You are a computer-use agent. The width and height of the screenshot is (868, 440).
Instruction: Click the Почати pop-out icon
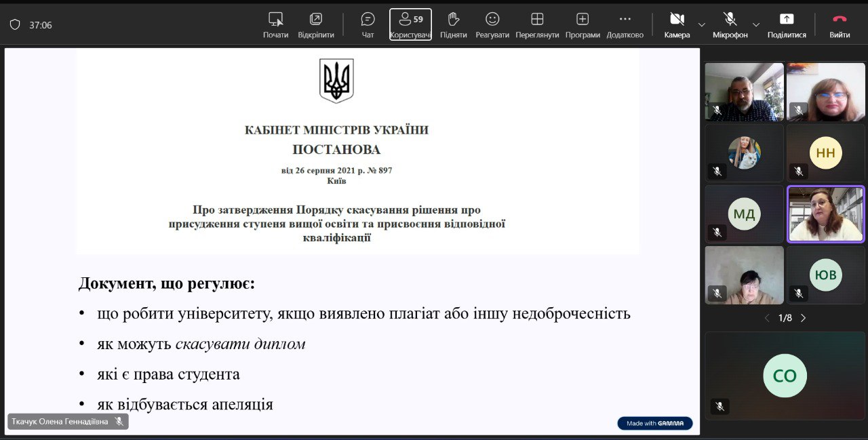275,24
